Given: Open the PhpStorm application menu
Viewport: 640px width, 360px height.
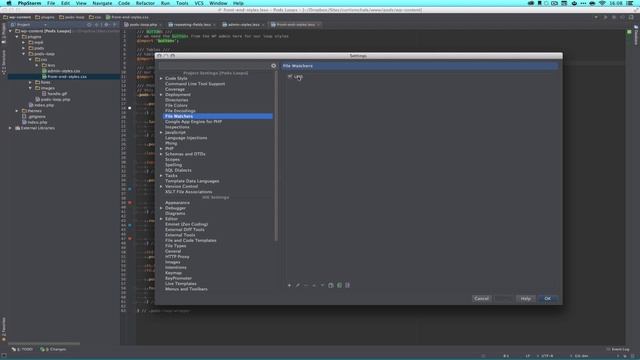Looking at the screenshot, I should tap(29, 3).
